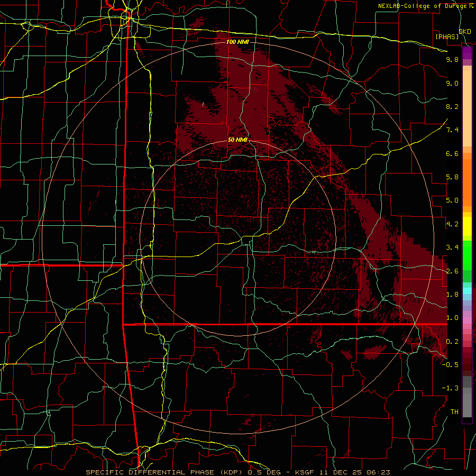This screenshot has height=476, width=476.
Task: Select the 3.4 scale label
Action: pyautogui.click(x=452, y=248)
